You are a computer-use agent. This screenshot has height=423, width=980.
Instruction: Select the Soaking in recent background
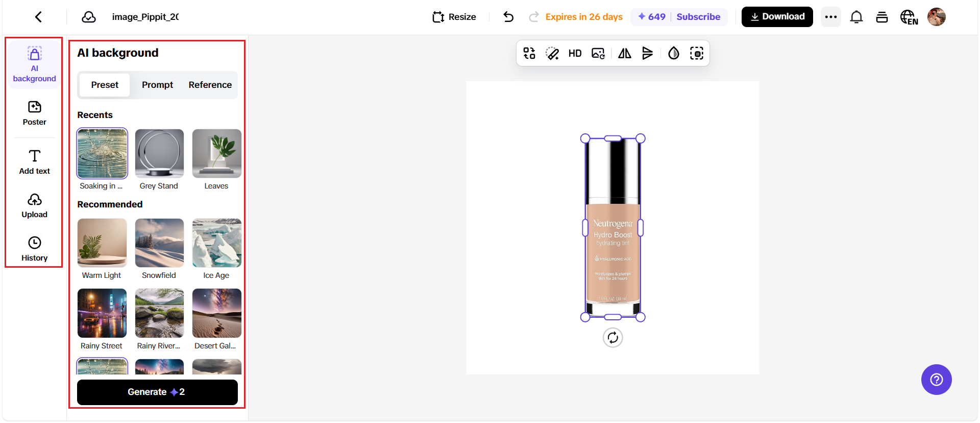[102, 153]
